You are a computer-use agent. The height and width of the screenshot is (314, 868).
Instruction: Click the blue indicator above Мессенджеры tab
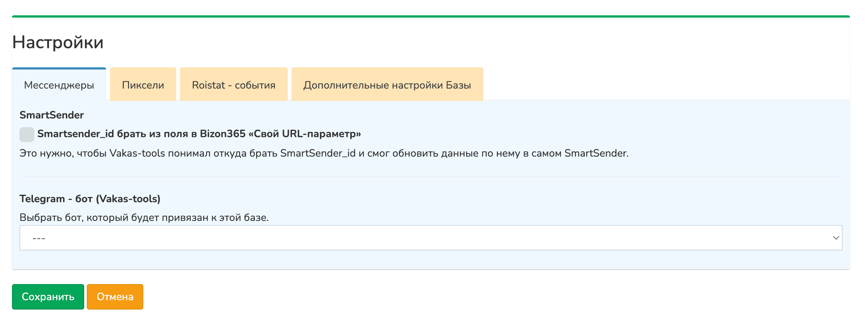coord(59,68)
